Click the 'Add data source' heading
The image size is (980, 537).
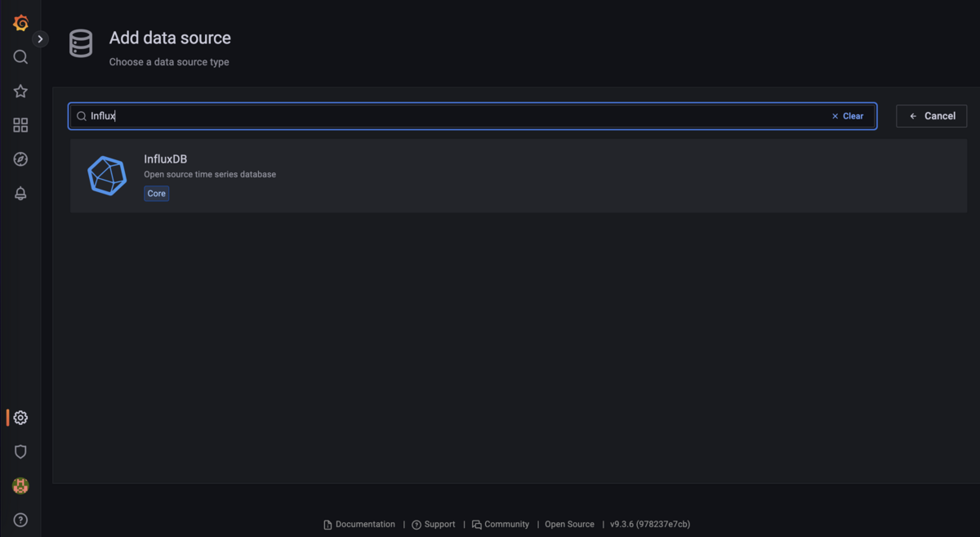[x=170, y=38]
